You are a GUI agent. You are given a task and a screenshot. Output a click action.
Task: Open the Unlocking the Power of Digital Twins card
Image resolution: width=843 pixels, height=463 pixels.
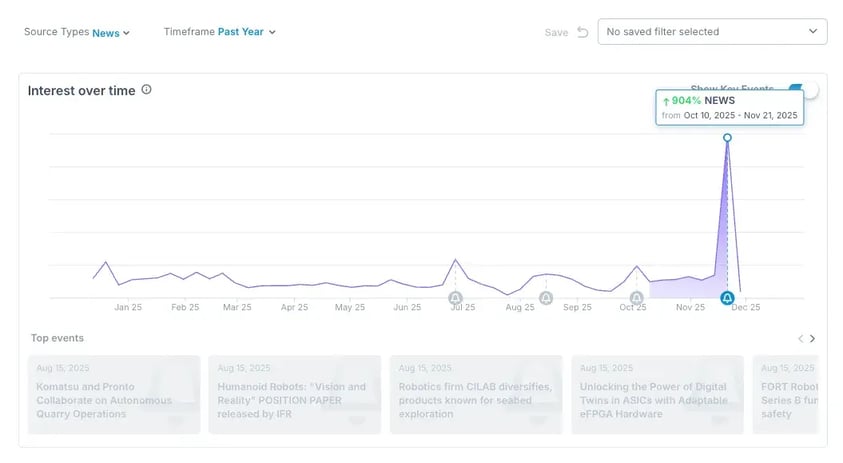(657, 394)
